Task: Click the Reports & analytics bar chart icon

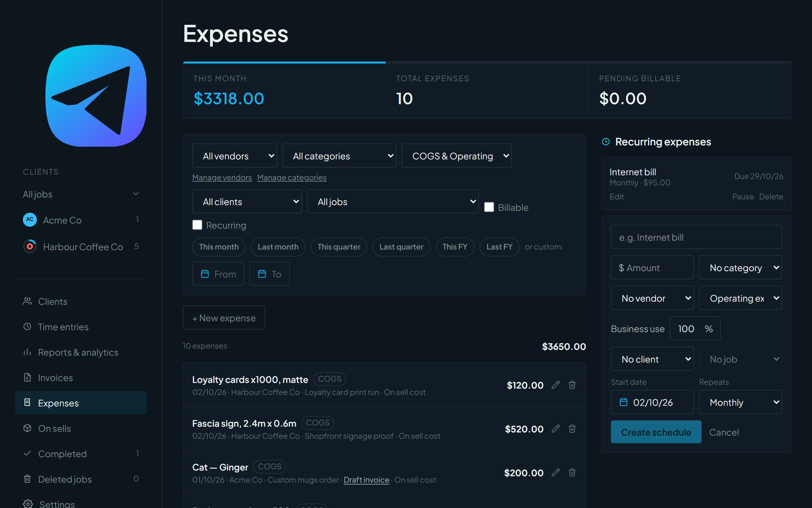Action: (28, 352)
